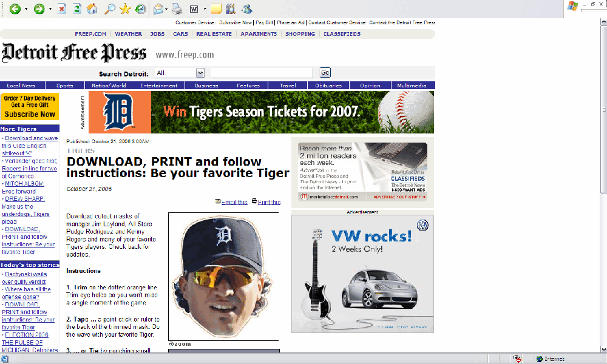Click the Detroit Free Press logo

point(74,53)
